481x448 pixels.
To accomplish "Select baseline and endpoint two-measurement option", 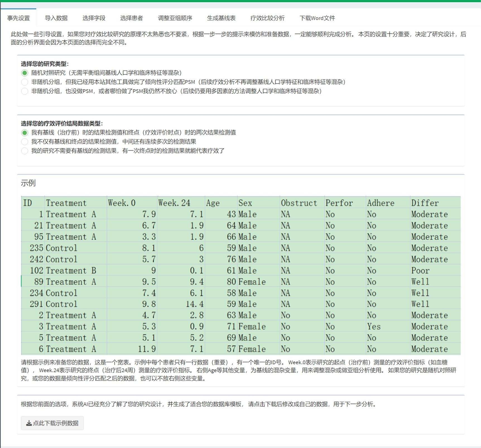I will coord(25,133).
